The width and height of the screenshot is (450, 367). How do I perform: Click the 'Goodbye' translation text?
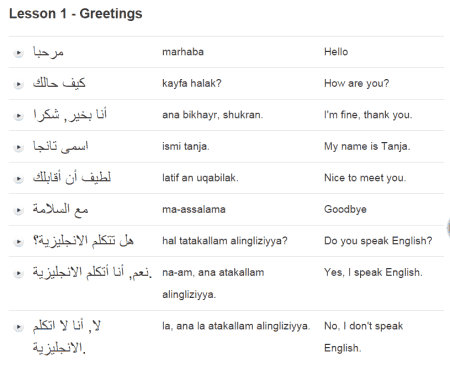point(345,209)
